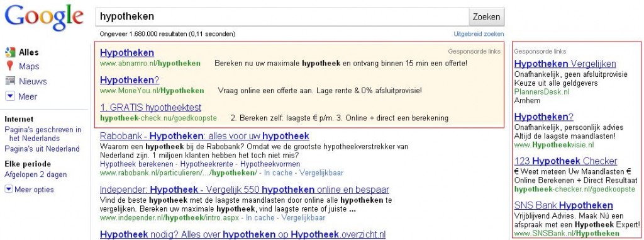Open the SNS Bank Hypotheken ad
This screenshot has height=240, width=644.
563,205
